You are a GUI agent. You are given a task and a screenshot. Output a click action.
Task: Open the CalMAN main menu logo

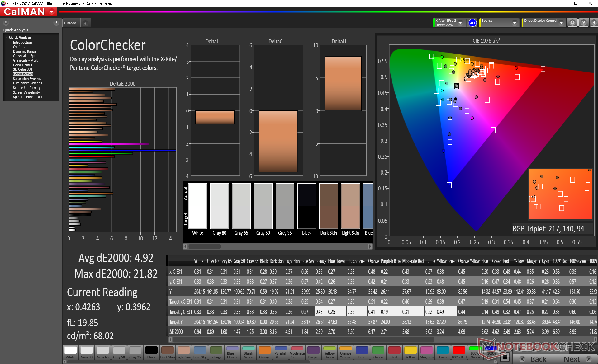point(29,12)
